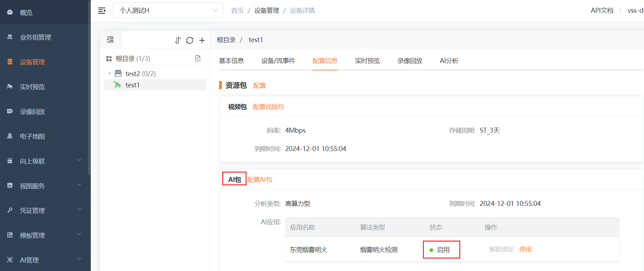The image size is (644, 271).
Task: Open 概览 overview from sidebar
Action: (26, 13)
